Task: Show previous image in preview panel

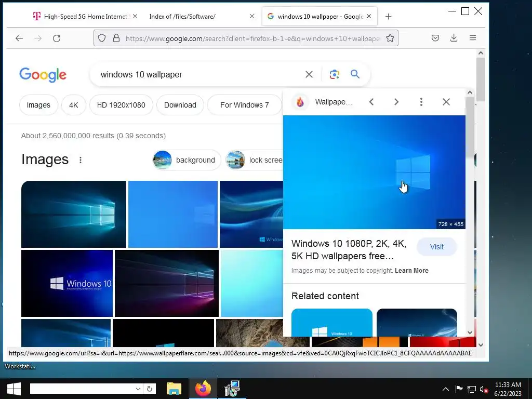Action: [x=371, y=102]
